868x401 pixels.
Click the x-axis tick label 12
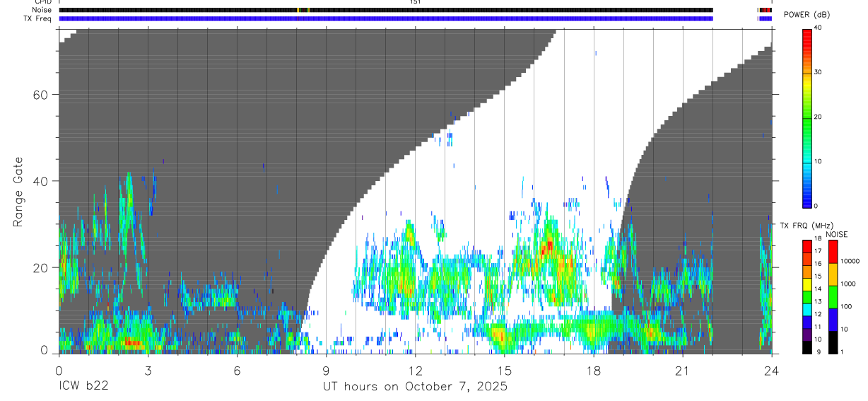(x=415, y=371)
